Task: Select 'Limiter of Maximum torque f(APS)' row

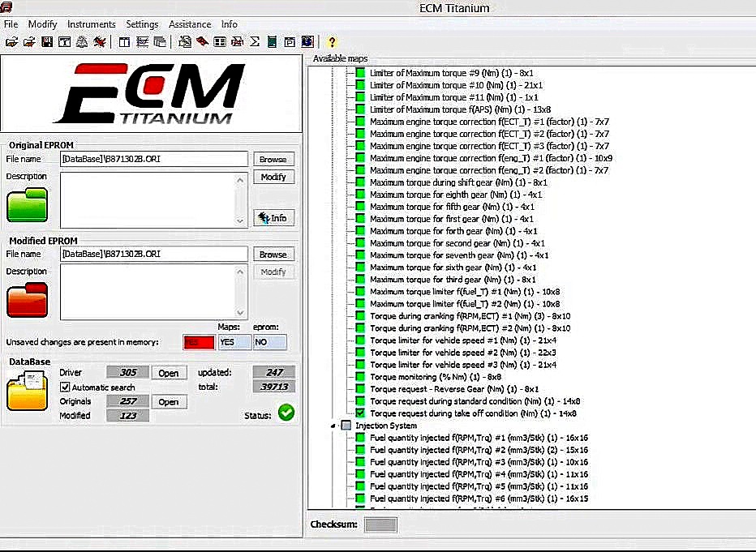Action: 460,109
